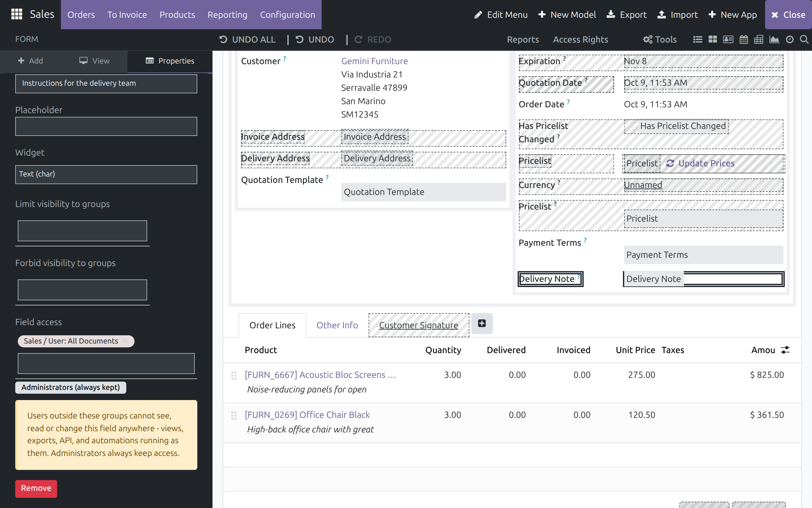Select the Delivery Note label
This screenshot has height=508, width=812.
pos(550,279)
